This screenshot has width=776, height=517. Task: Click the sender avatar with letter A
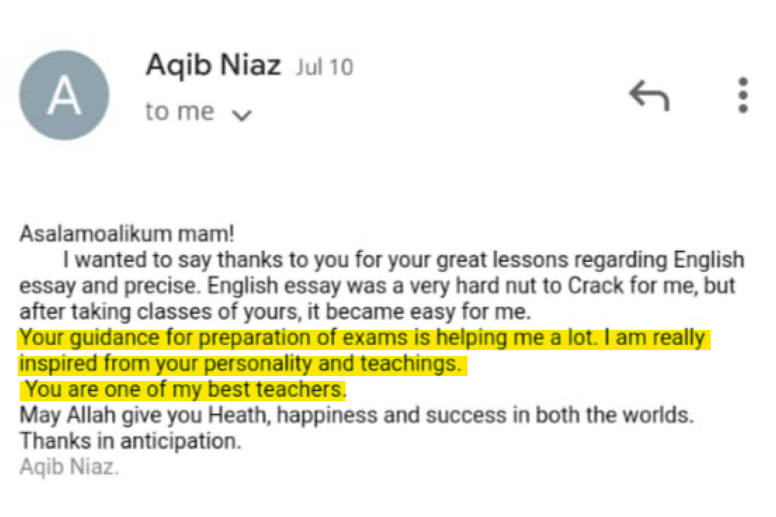(64, 94)
